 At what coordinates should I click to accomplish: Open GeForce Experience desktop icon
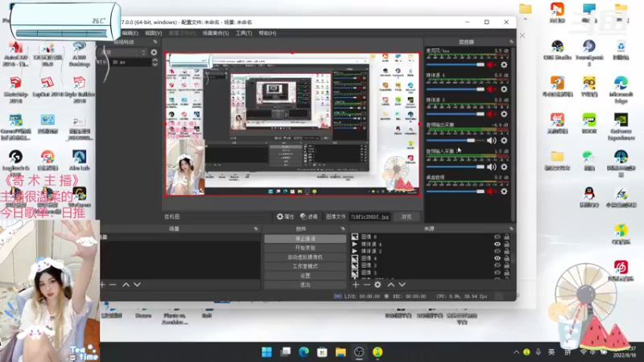coord(621,126)
